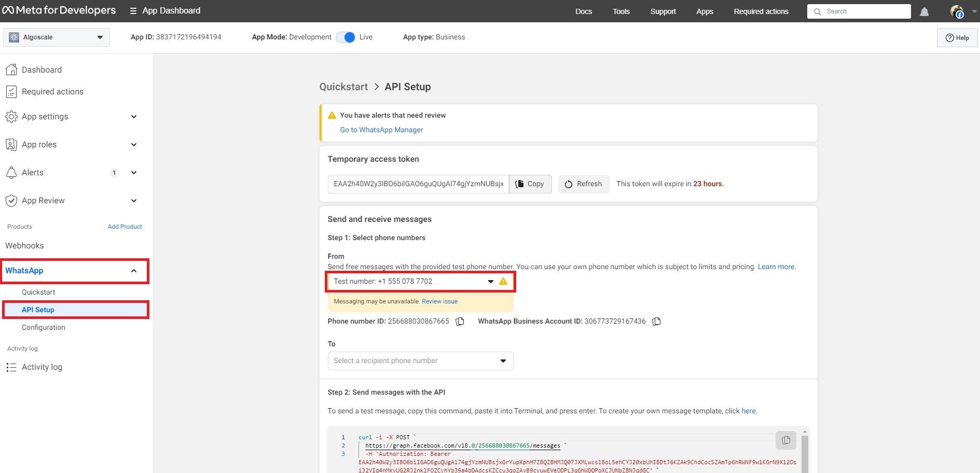
Task: Open the recipient phone number dropdown
Action: 421,361
